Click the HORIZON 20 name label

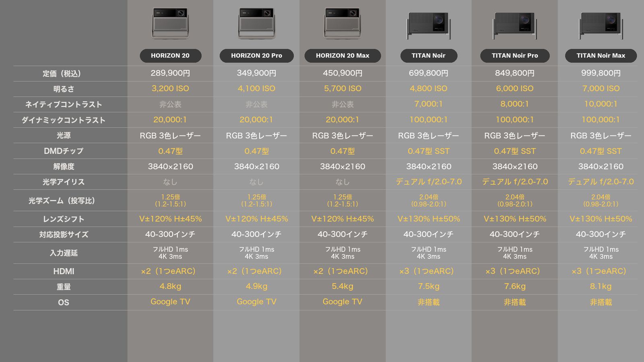[x=170, y=56]
